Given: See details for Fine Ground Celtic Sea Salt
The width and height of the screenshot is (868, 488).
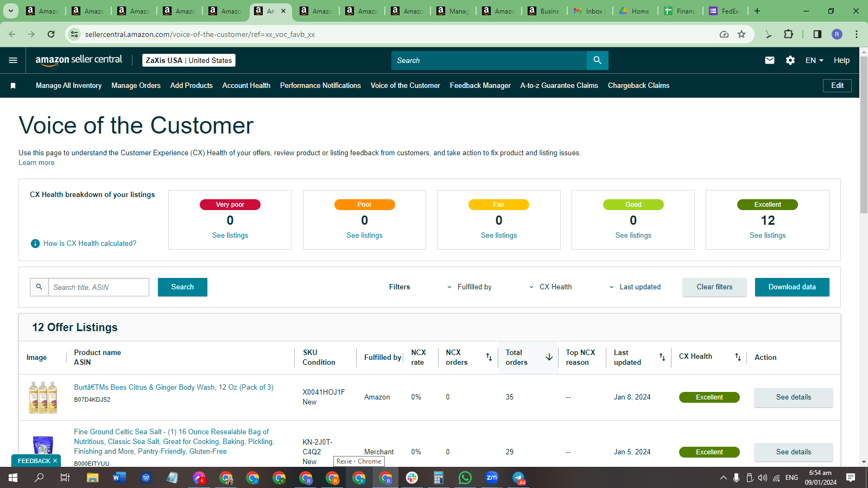Looking at the screenshot, I should tap(793, 452).
